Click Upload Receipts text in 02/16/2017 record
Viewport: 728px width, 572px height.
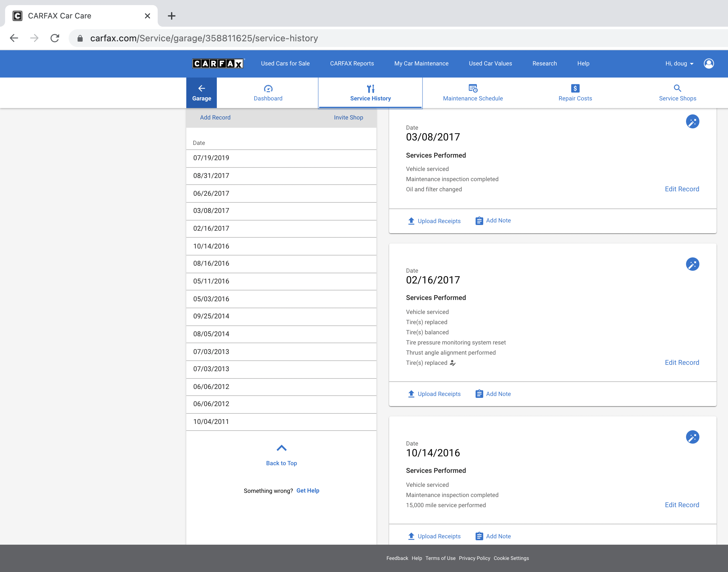coord(439,394)
